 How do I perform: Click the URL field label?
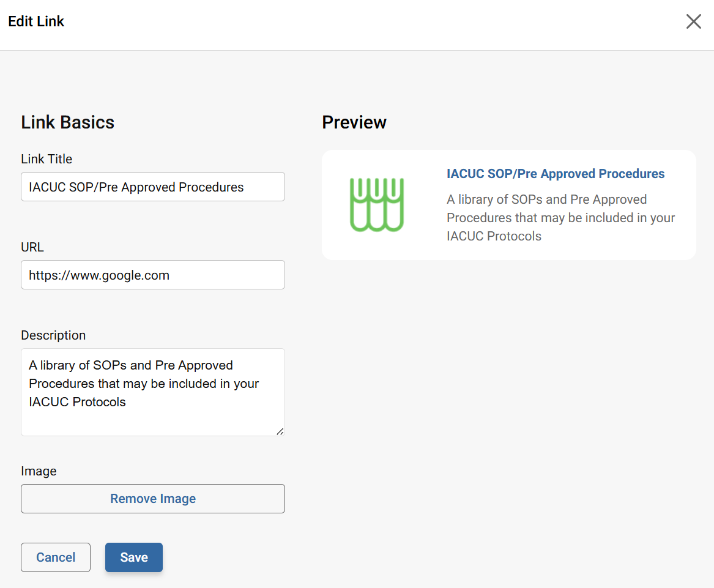[32, 247]
